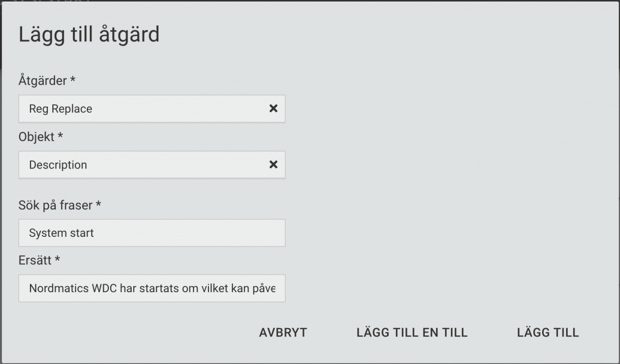
Task: Click the Objekt * field label
Action: point(41,137)
